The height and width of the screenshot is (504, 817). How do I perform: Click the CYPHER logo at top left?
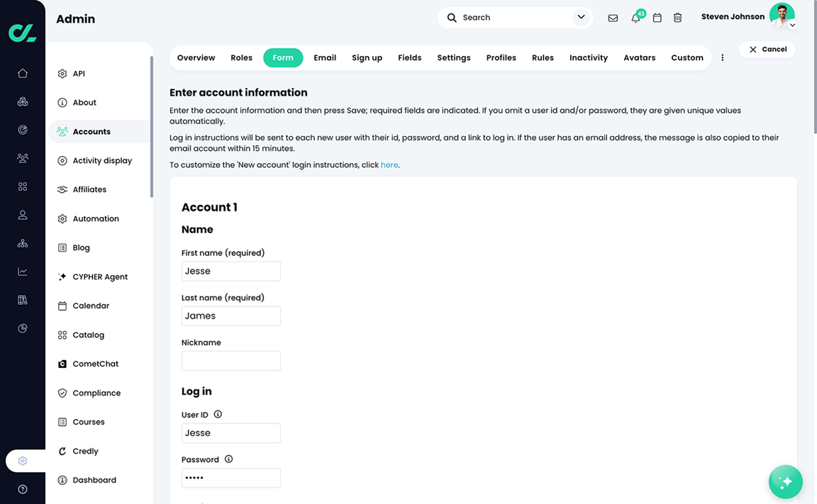click(23, 33)
